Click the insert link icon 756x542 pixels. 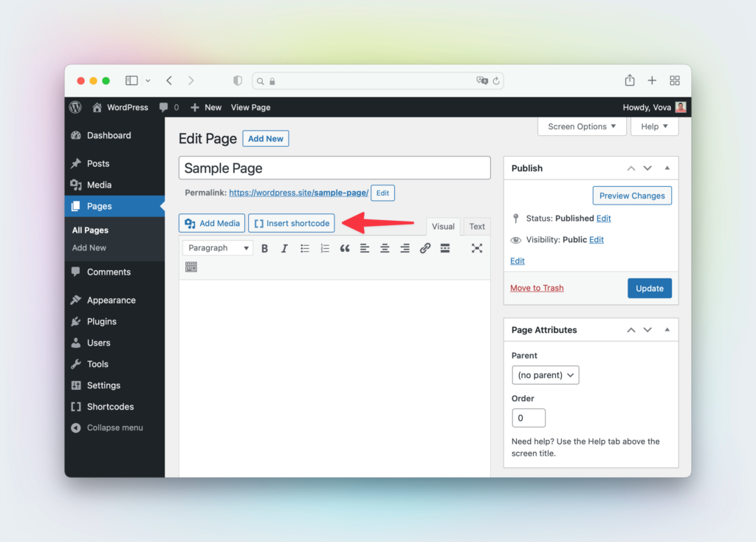click(x=425, y=249)
